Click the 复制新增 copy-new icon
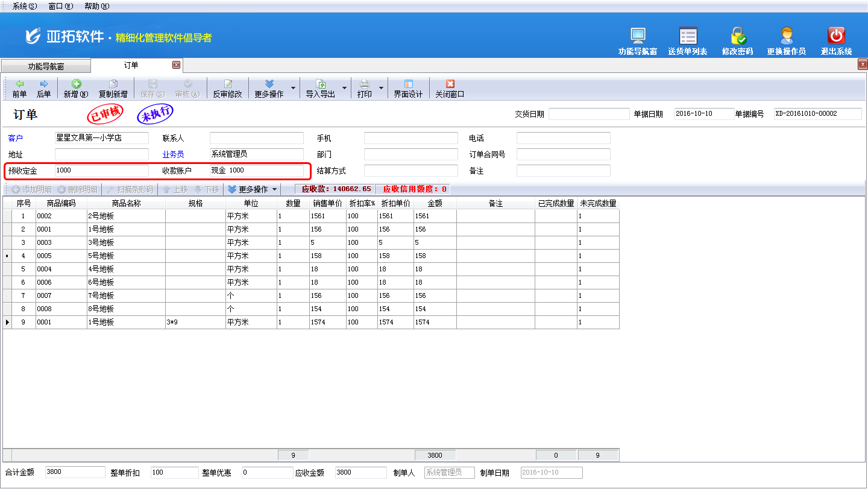 (113, 84)
